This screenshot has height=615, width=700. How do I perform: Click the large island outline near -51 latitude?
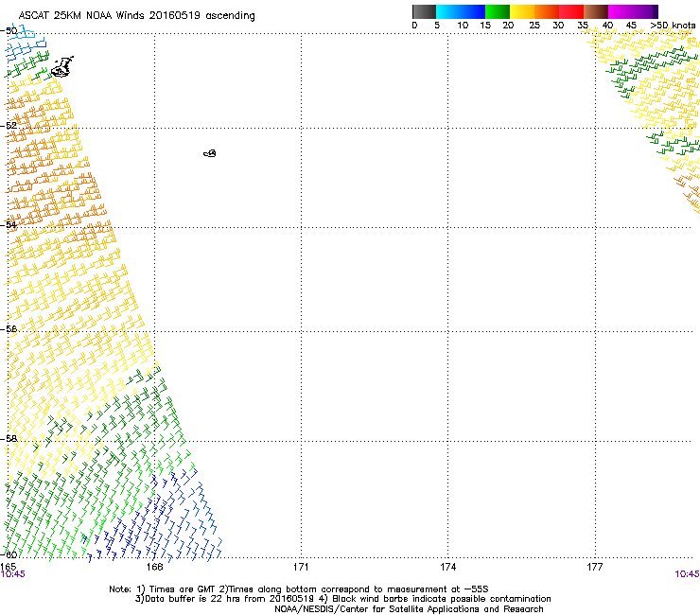62,67
